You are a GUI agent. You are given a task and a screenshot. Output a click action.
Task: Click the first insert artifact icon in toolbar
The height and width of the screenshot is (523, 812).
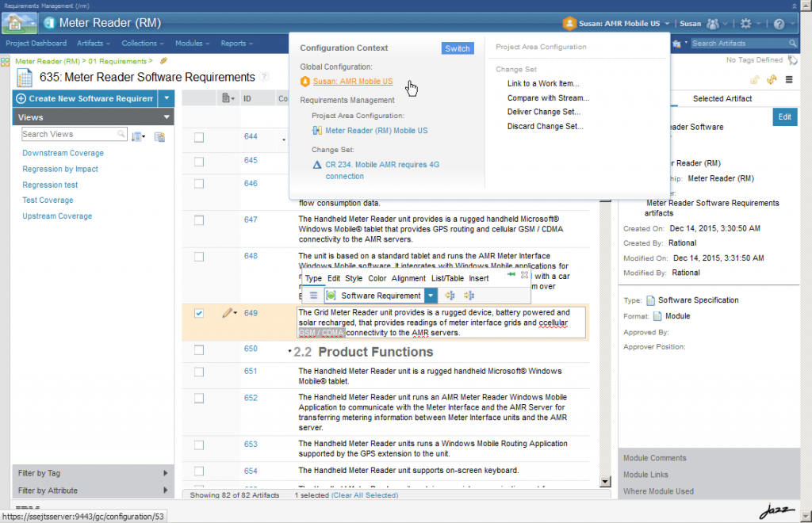pos(450,296)
